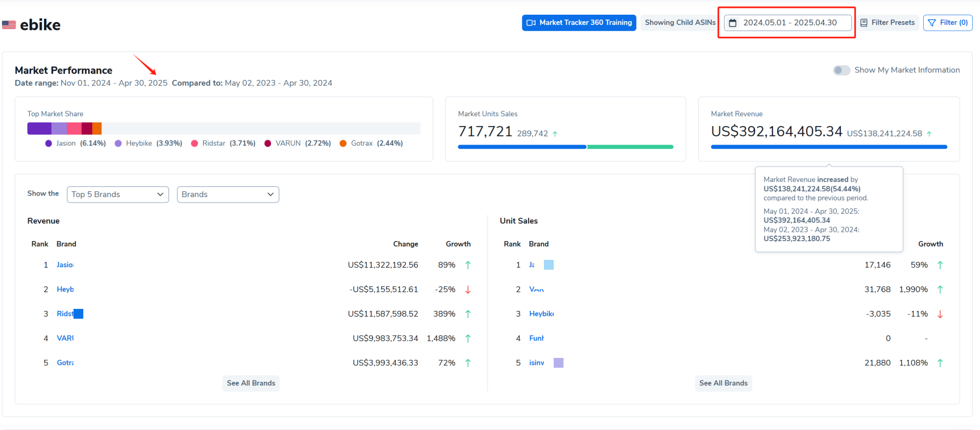Open the Ridstar brand link in Revenue table

coord(65,314)
